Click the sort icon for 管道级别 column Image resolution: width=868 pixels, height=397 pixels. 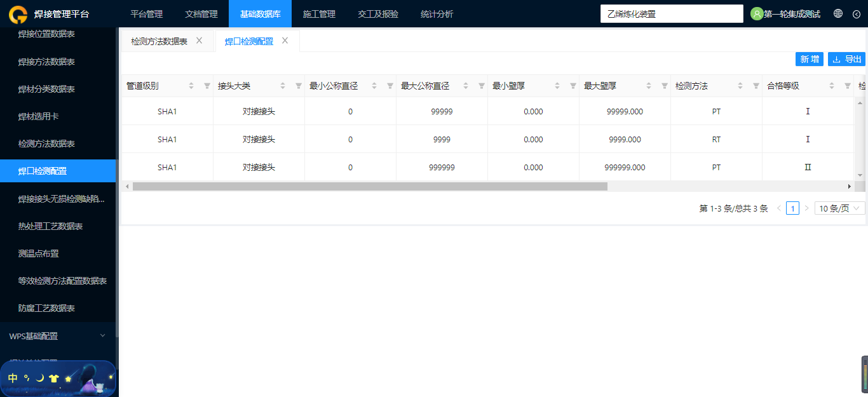click(191, 86)
